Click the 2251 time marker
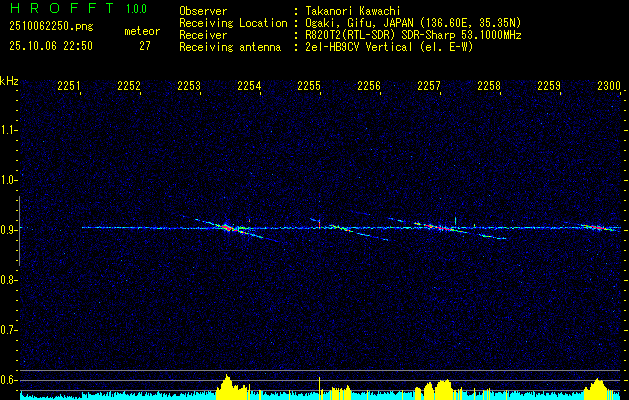Image resolution: width=629 pixels, height=400 pixels. click(x=69, y=86)
